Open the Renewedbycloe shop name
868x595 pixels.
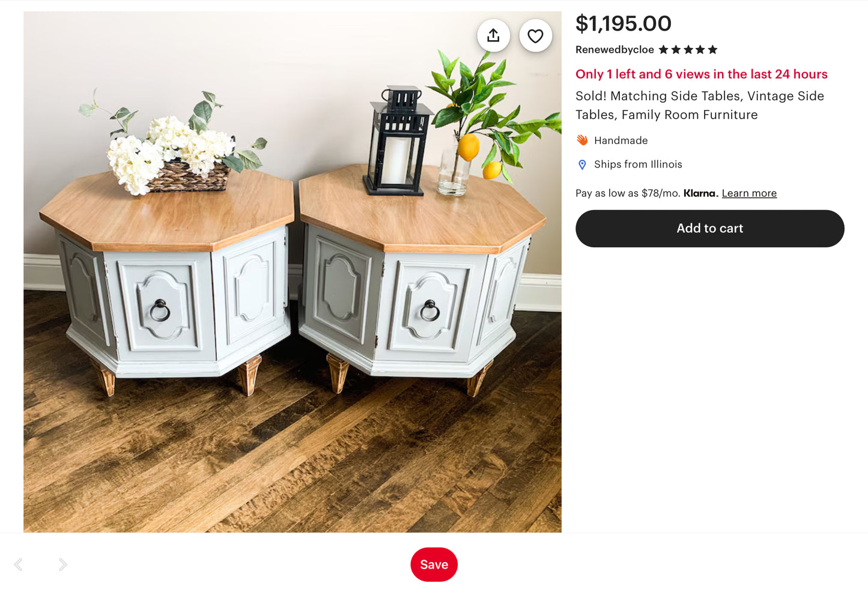(x=615, y=50)
